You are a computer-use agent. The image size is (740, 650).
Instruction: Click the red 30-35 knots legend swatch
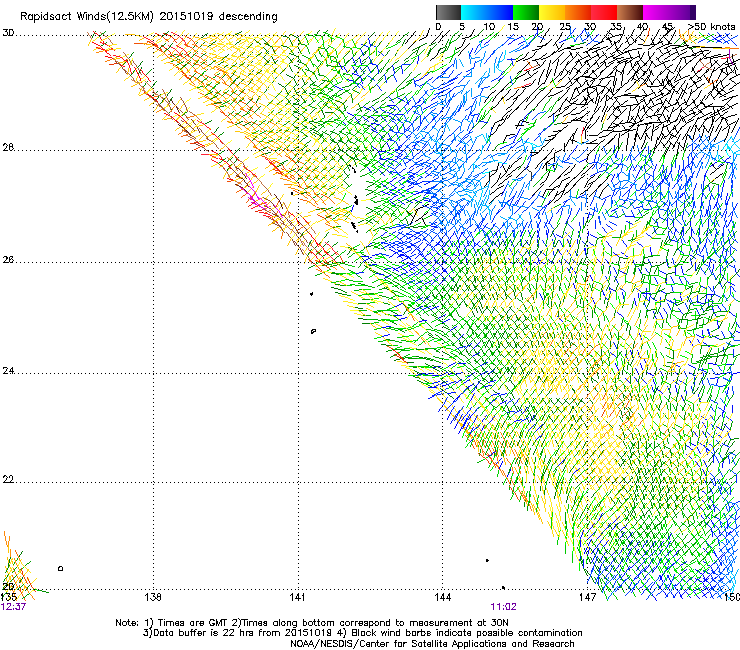tap(604, 12)
